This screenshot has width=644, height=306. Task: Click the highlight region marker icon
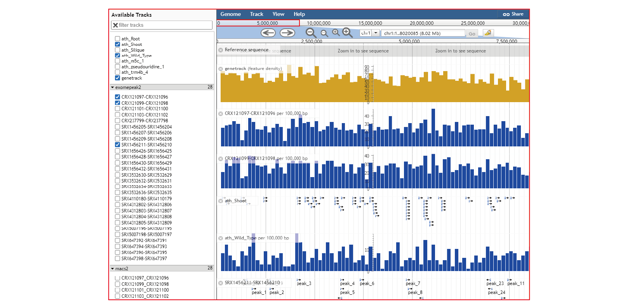[488, 33]
